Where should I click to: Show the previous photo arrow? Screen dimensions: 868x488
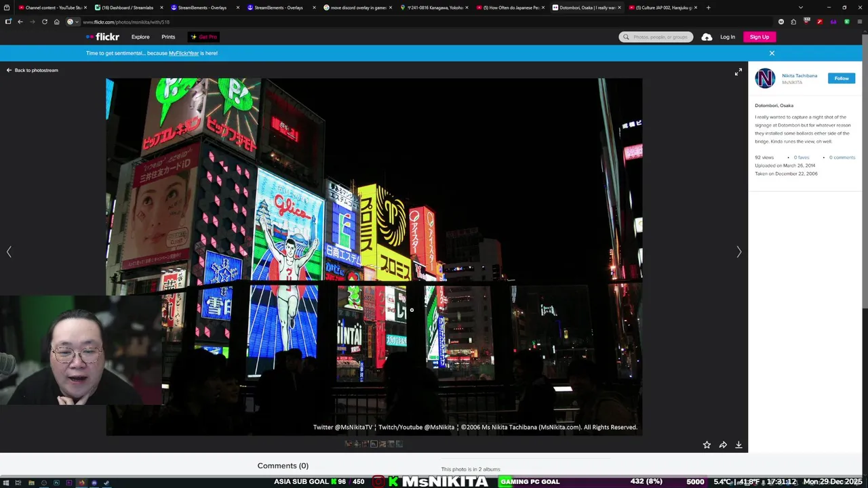[x=9, y=251]
